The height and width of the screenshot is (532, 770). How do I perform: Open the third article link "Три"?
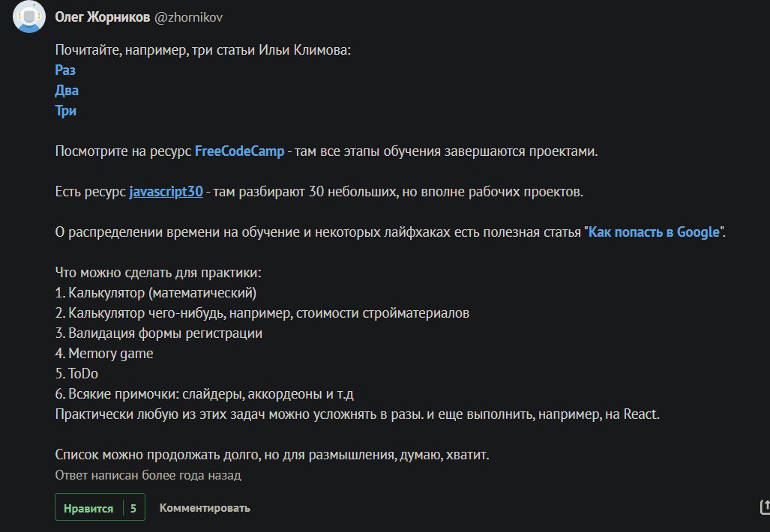pyautogui.click(x=66, y=111)
